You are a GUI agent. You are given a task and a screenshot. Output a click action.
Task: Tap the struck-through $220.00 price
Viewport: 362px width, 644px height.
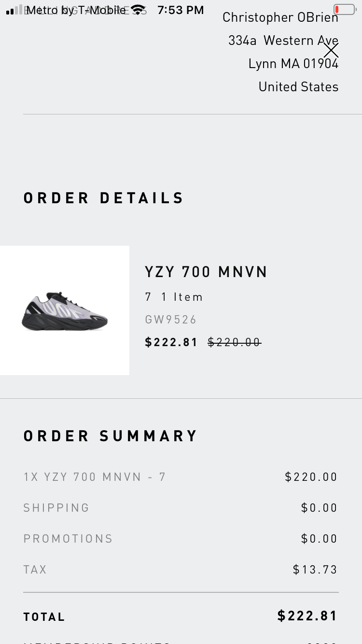click(x=234, y=342)
